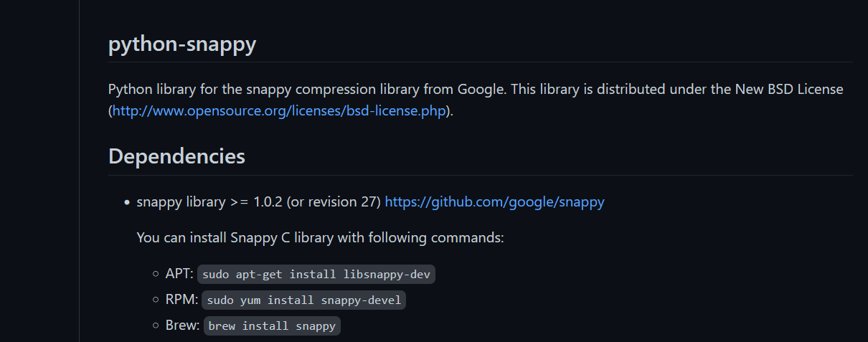Click the 'Brew:' label
868x342 pixels.
coord(183,326)
